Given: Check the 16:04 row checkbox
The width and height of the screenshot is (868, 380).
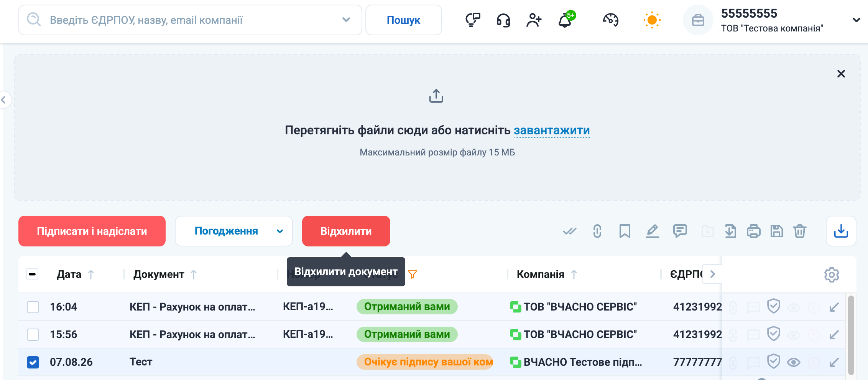Looking at the screenshot, I should tap(33, 307).
